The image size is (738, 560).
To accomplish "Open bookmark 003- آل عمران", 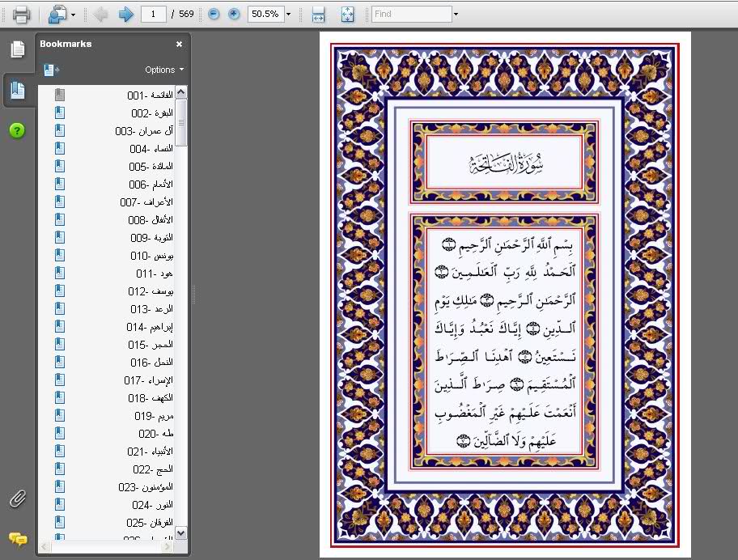I will [x=144, y=131].
